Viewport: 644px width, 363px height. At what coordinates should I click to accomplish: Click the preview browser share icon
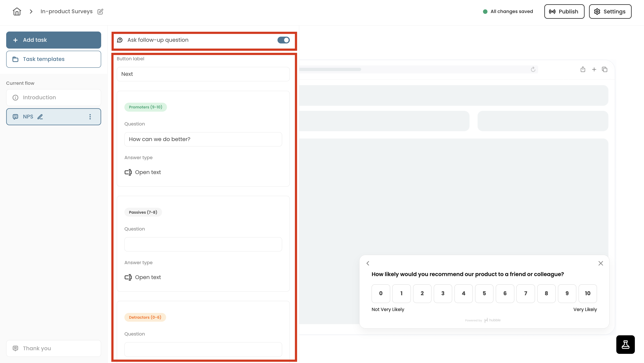[583, 69]
